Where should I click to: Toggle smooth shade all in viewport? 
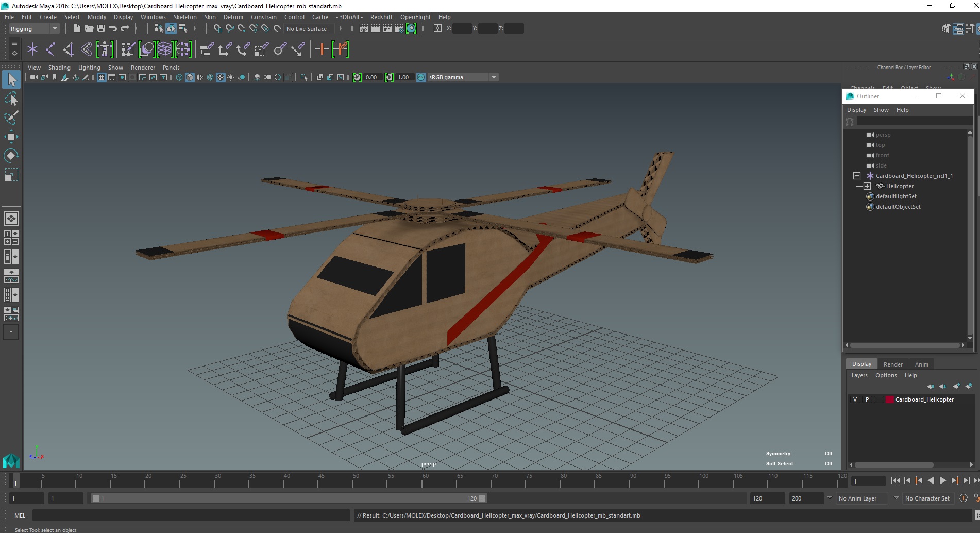point(190,77)
